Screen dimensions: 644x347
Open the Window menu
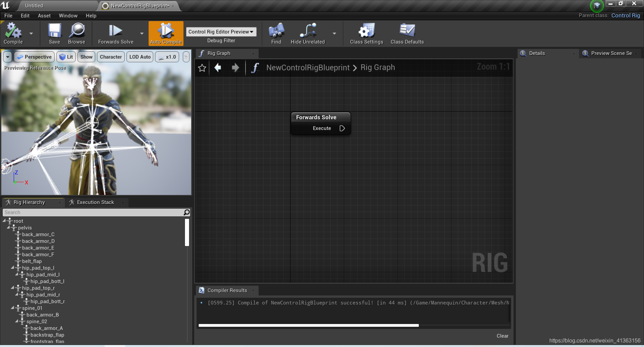(68, 15)
